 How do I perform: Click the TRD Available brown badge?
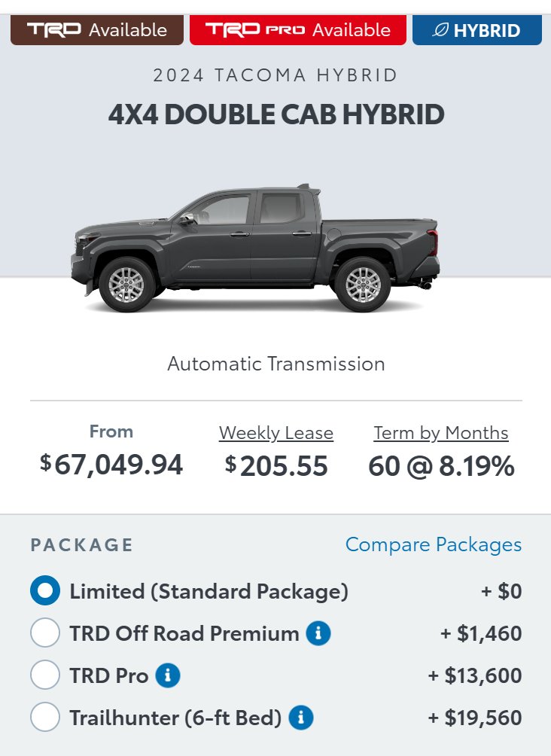(x=97, y=30)
